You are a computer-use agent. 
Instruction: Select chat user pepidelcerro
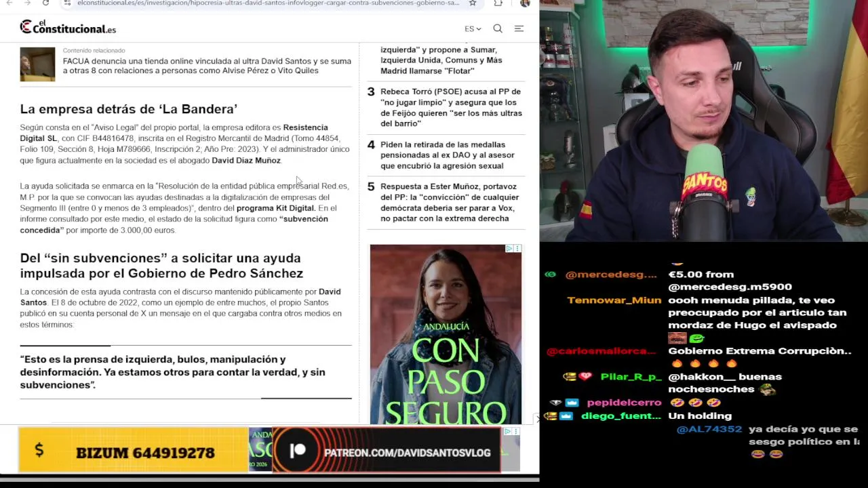(x=624, y=403)
